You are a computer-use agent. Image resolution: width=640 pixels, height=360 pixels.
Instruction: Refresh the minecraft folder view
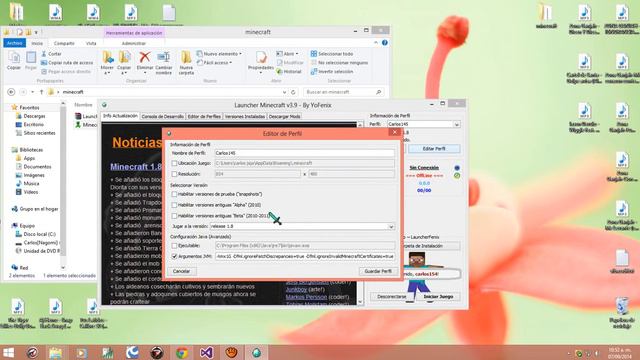[x=293, y=92]
